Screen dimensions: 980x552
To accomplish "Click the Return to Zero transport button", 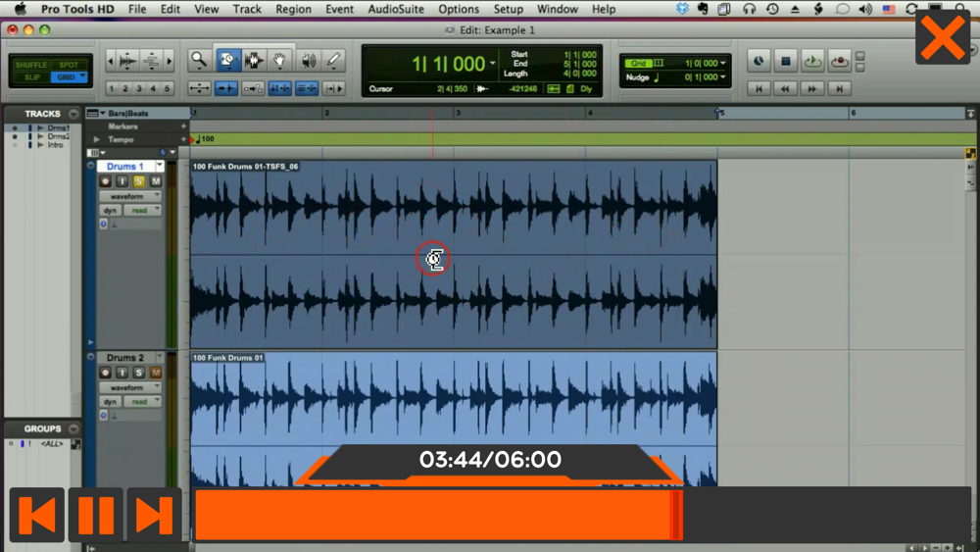I will click(x=759, y=89).
